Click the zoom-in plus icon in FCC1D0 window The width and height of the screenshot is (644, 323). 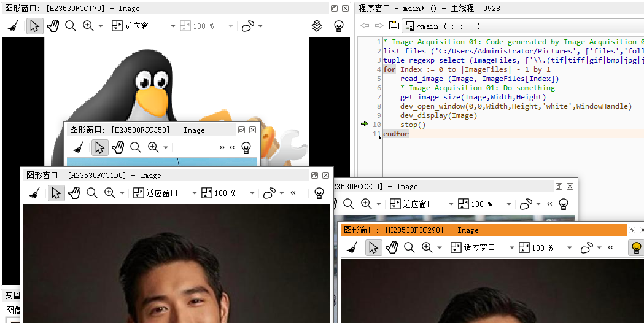coord(110,193)
